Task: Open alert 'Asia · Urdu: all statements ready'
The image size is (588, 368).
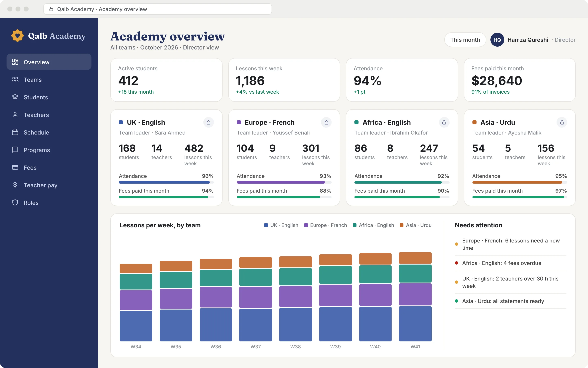Action: point(510,301)
